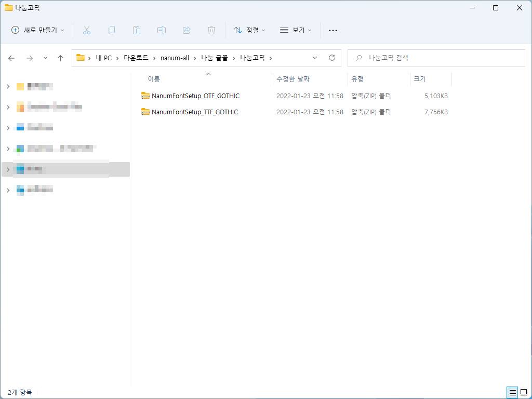Click the 5,103KB size value
532x399 pixels.
point(436,96)
